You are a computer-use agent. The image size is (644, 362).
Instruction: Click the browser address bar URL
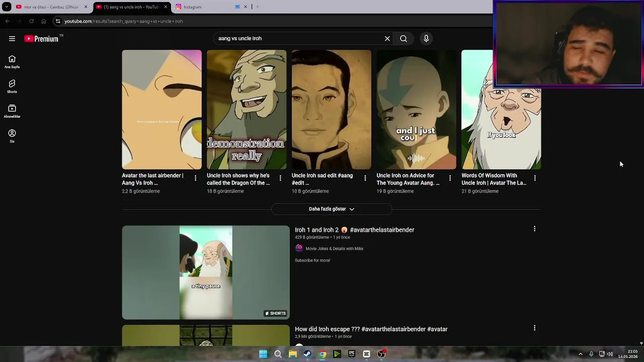point(124,21)
